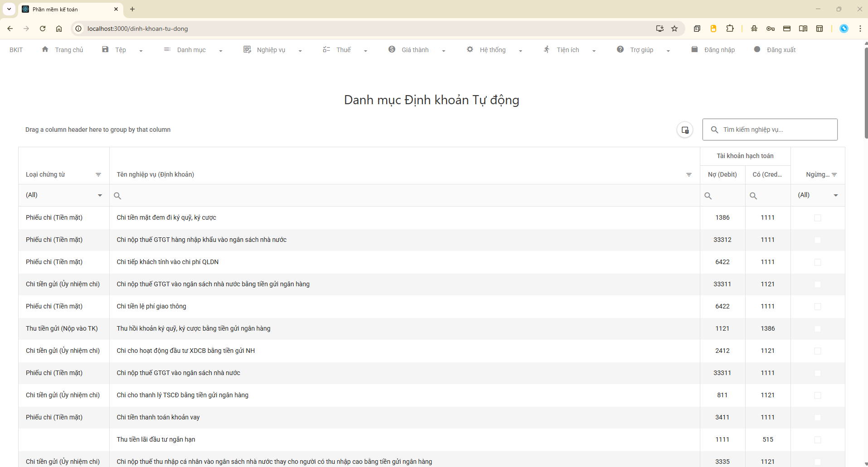Open the Nghiệp vụ menu
This screenshot has height=467, width=868.
pos(271,50)
